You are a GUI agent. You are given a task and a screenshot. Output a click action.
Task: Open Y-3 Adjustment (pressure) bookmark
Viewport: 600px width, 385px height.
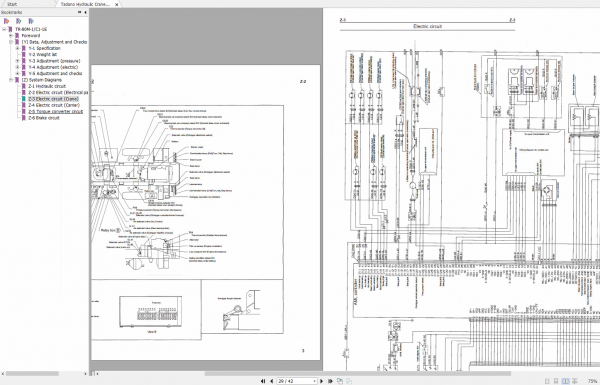point(54,61)
